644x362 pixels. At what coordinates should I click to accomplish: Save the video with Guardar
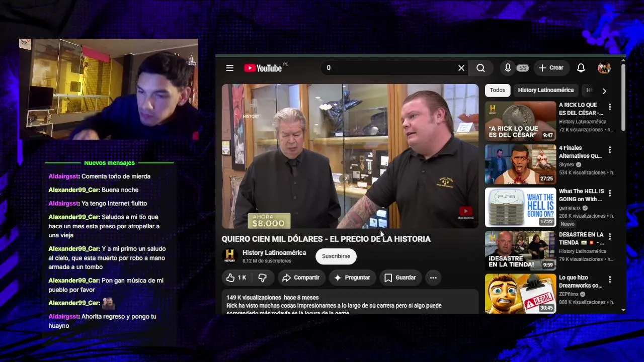tap(400, 278)
